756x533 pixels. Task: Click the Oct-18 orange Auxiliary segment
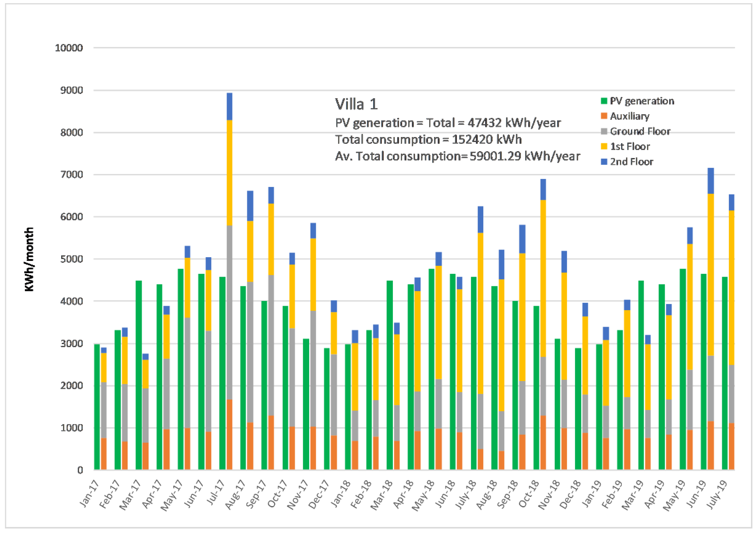coord(543,442)
